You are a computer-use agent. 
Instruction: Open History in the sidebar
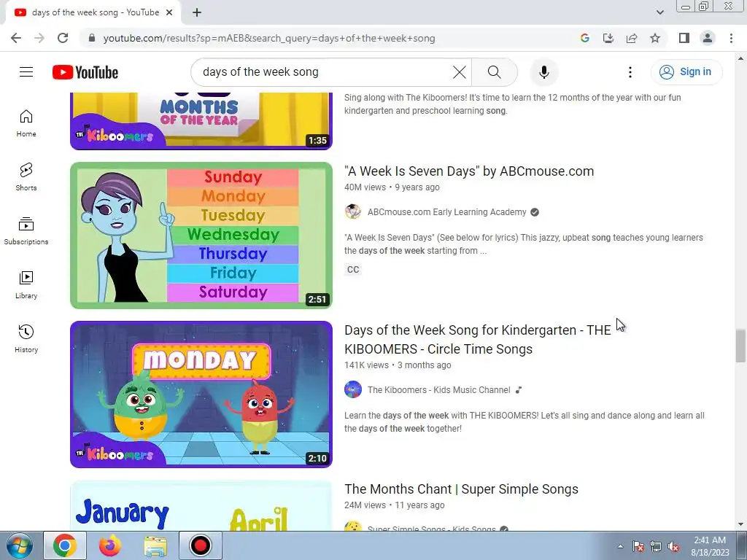(x=26, y=338)
